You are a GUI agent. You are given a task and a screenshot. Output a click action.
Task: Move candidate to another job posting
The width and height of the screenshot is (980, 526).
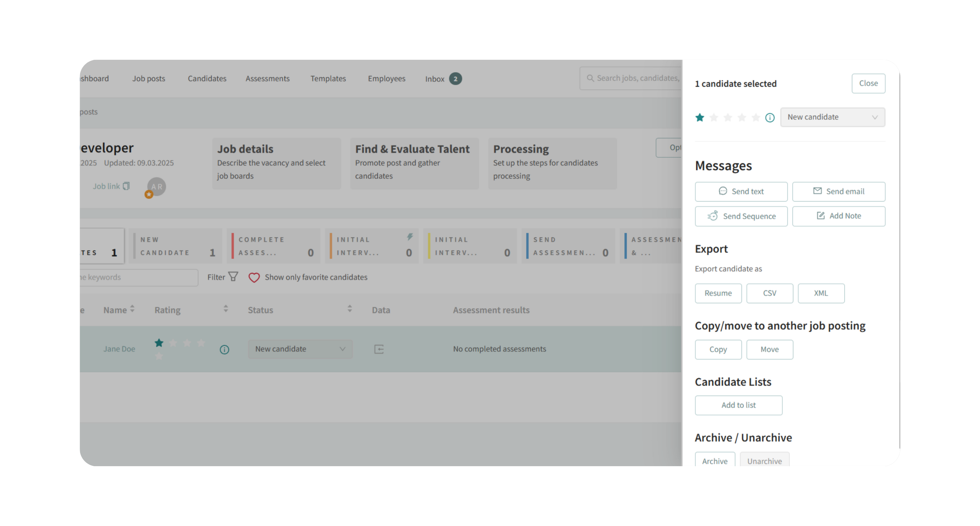[x=770, y=349]
